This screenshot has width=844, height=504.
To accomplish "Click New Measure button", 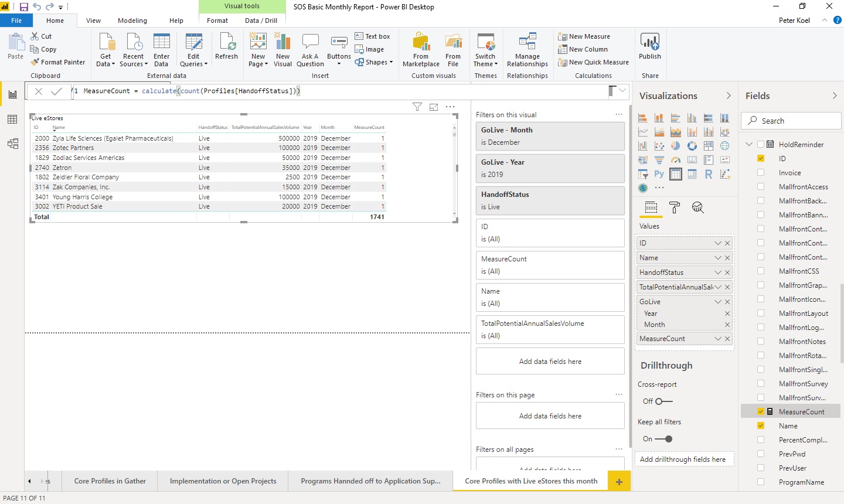I will 584,36.
